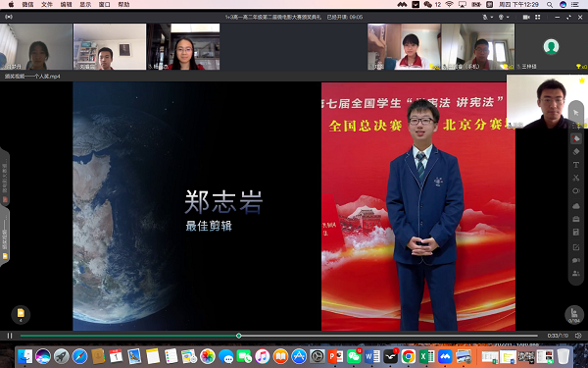This screenshot has width=588, height=368.
Task: Select the eraser tool
Action: click(576, 151)
